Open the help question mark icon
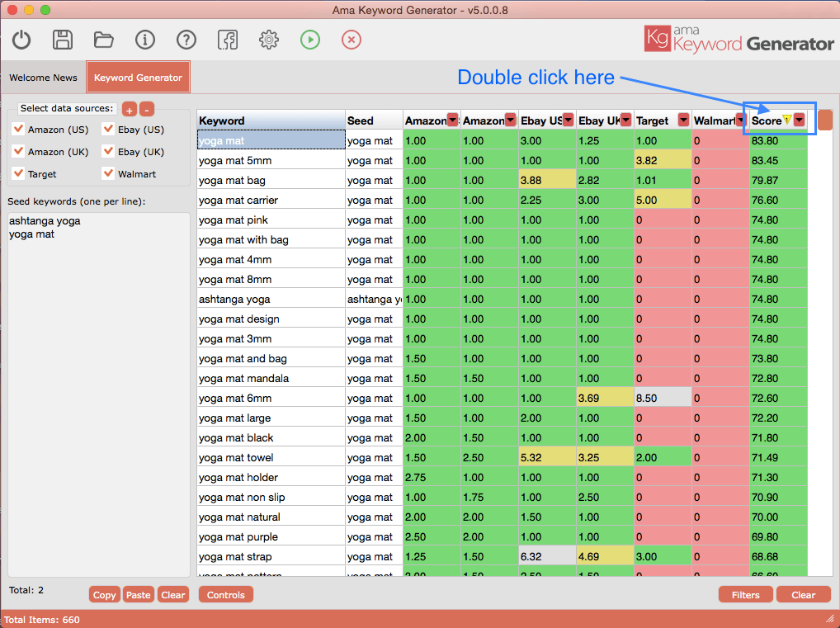 pyautogui.click(x=186, y=40)
